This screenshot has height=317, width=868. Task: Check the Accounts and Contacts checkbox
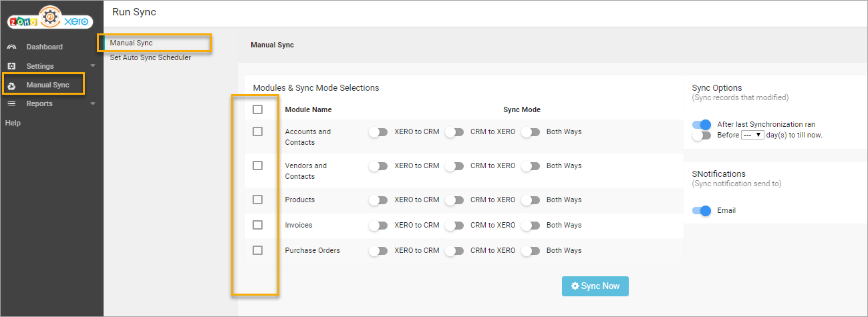[257, 131]
